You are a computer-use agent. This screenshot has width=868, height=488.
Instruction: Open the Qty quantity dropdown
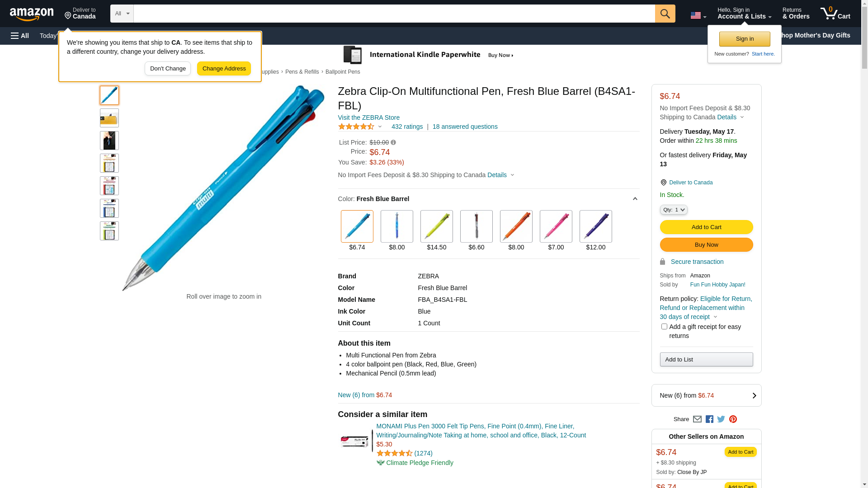pos(674,210)
